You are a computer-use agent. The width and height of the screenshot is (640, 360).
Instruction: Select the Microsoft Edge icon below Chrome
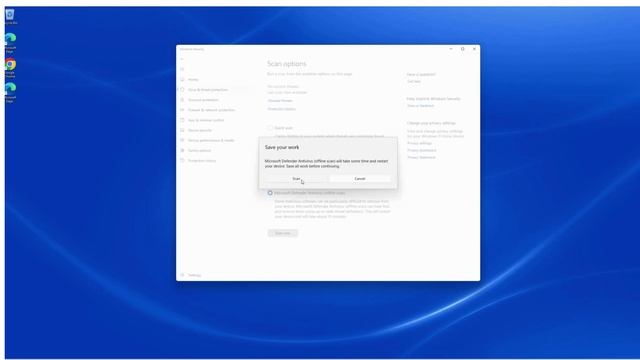(10, 93)
